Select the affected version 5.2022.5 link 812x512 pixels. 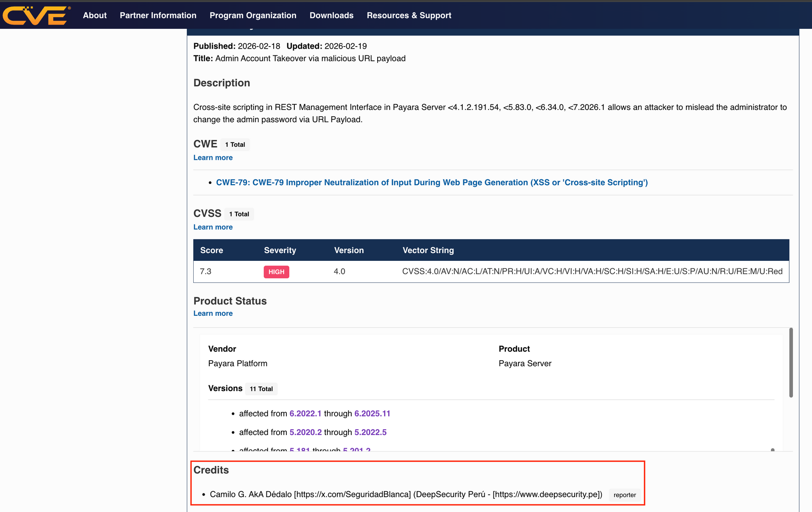pyautogui.click(x=370, y=432)
